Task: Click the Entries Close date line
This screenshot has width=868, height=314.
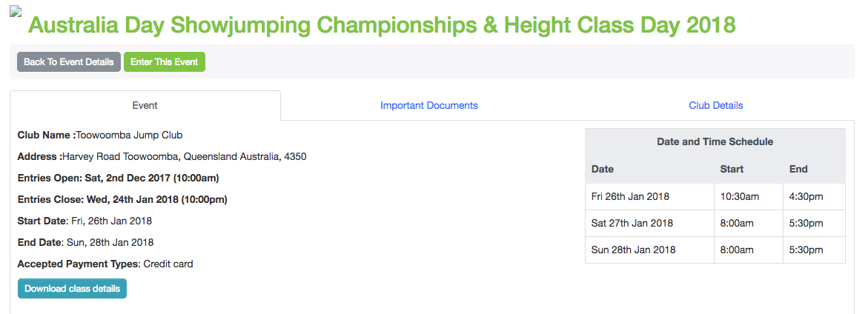Action: click(x=122, y=199)
